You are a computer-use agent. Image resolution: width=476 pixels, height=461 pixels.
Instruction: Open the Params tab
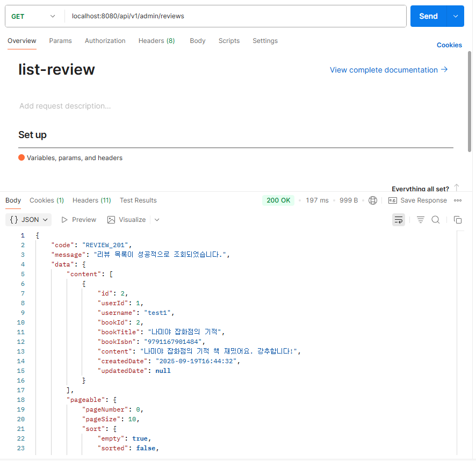pos(60,41)
